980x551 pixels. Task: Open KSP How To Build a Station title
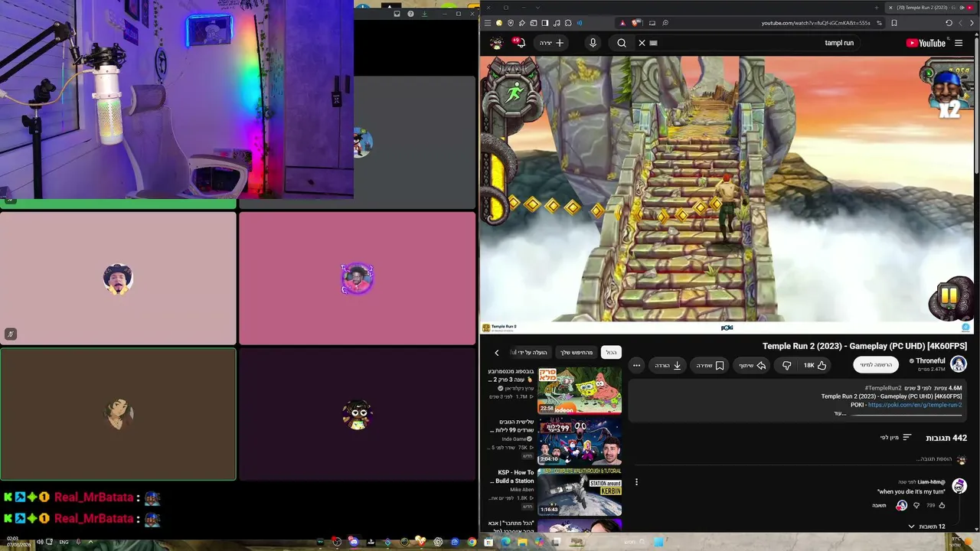tap(514, 477)
